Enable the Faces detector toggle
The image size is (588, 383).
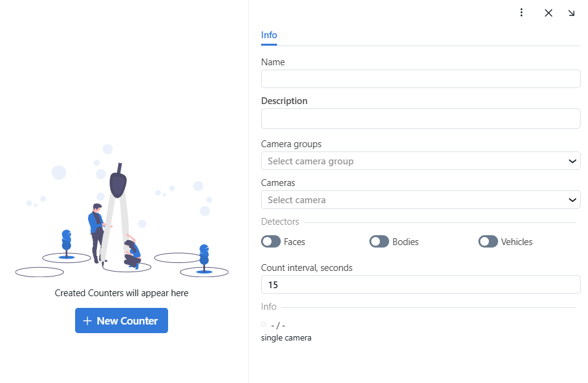coord(271,242)
